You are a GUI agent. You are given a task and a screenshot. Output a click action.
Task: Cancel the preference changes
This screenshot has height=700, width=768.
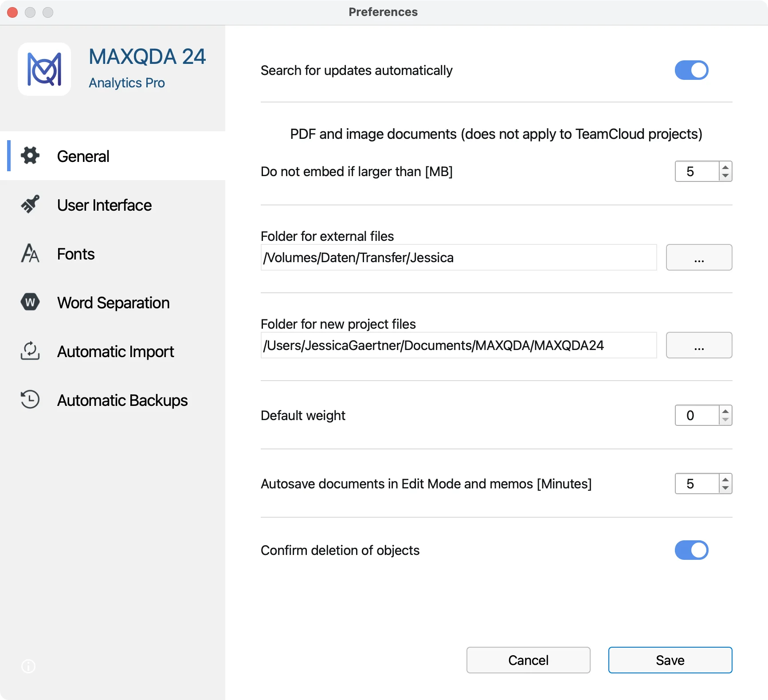[x=528, y=660]
